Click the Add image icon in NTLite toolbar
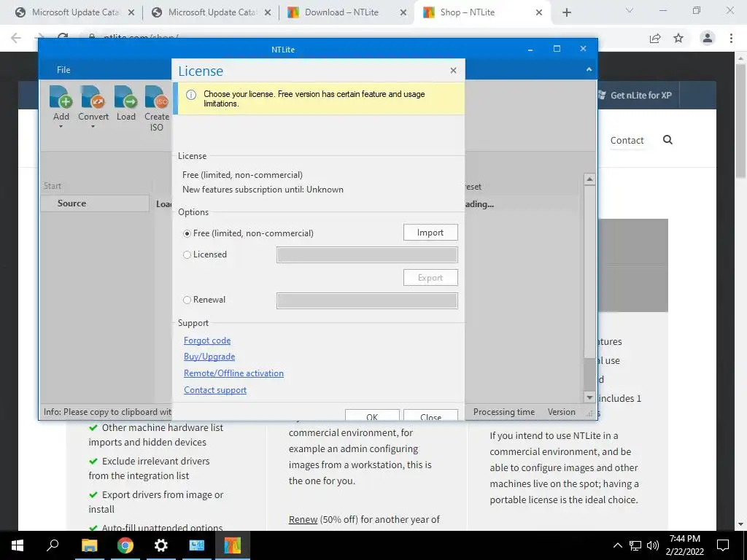 pyautogui.click(x=61, y=97)
